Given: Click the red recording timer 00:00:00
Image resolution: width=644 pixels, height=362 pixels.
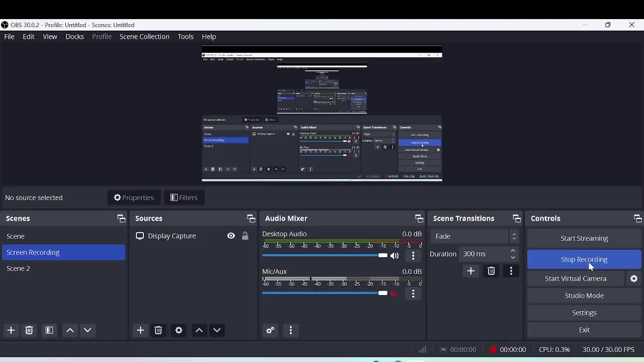Looking at the screenshot, I should (508, 349).
